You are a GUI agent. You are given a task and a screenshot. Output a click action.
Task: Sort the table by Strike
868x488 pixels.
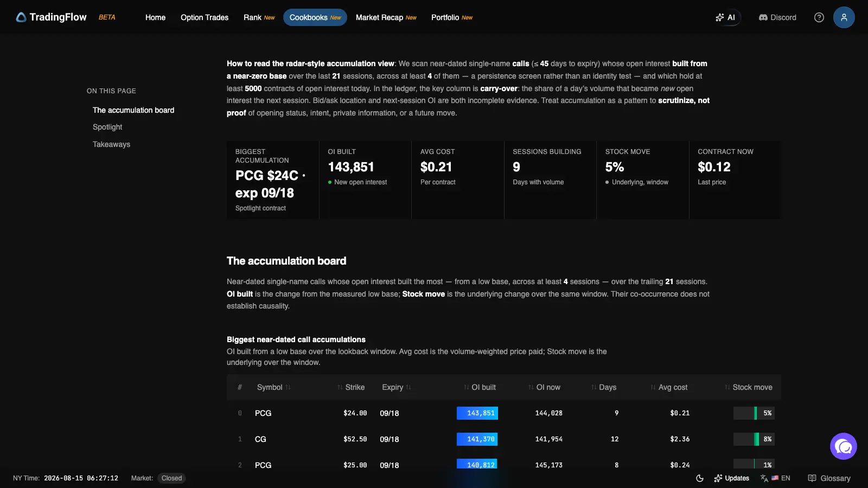coord(351,387)
